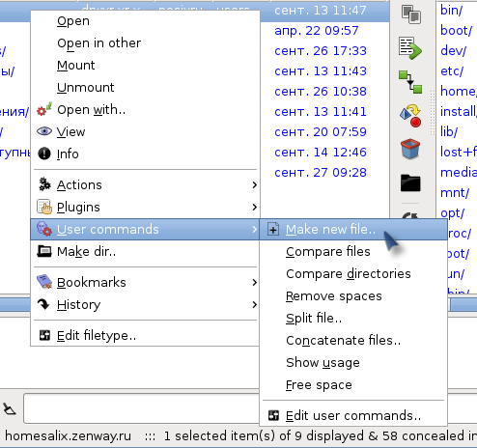Screen dimensions: 477x448
Task: Click the row dated сент. 26 10:38
Action: point(321,92)
